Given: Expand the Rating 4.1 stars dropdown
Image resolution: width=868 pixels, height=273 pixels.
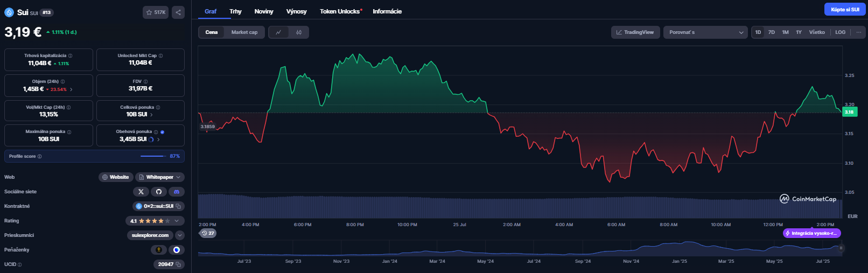Looking at the screenshot, I should pyautogui.click(x=177, y=221).
